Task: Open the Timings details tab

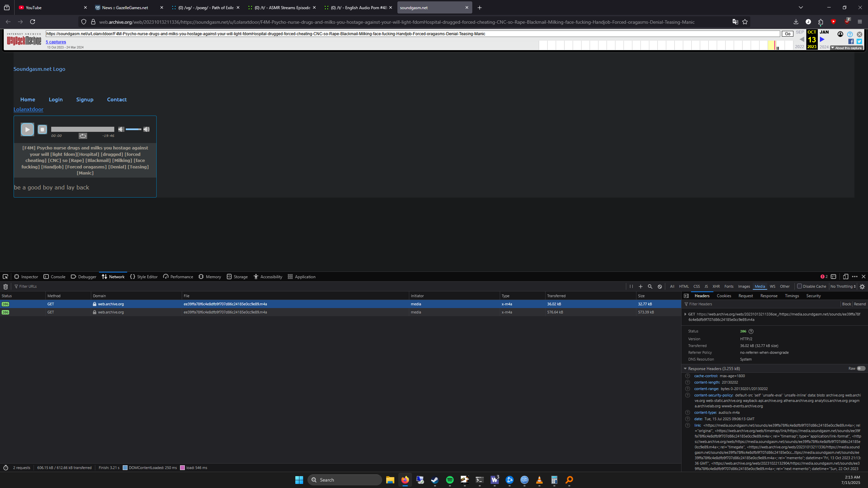Action: click(792, 296)
